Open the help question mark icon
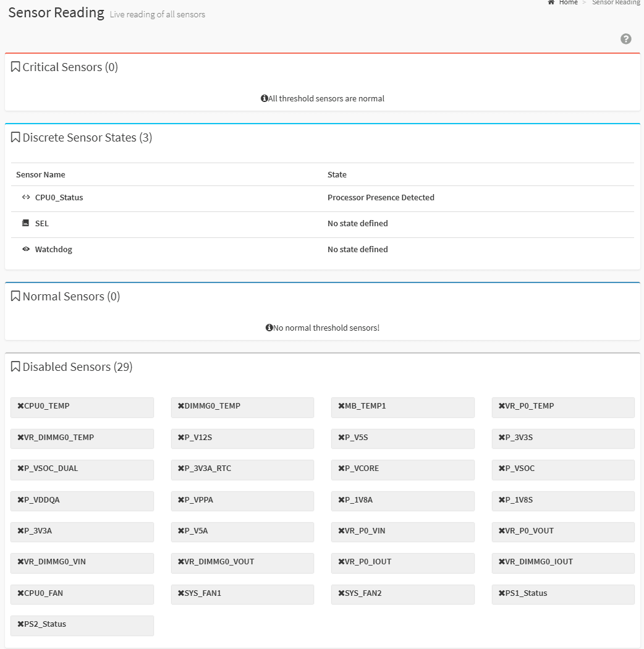Viewport: 644px width, 649px height. click(x=626, y=39)
